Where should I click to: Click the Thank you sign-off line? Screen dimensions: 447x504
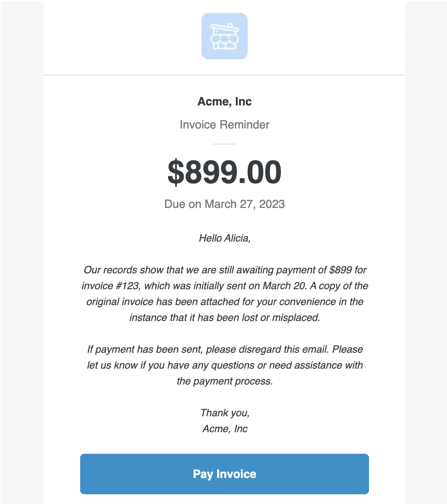(225, 413)
